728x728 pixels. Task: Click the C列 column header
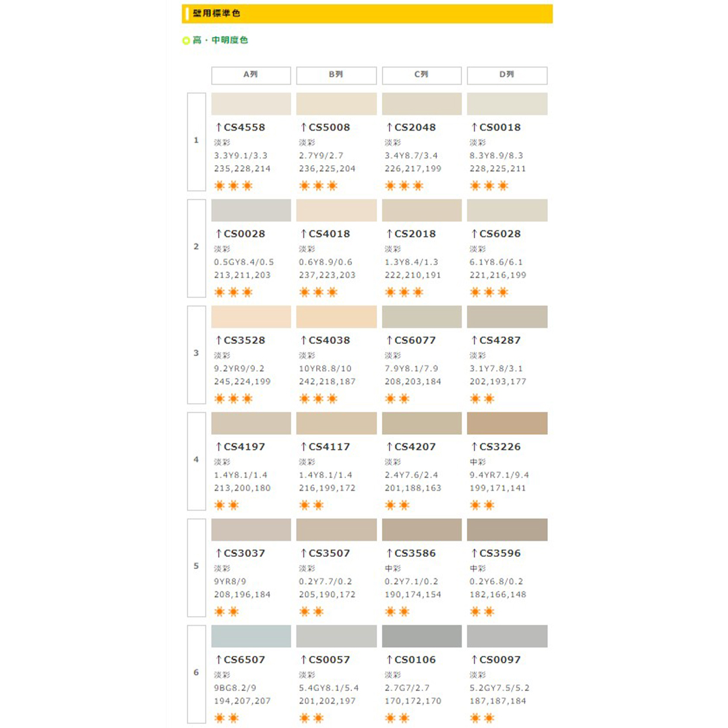pyautogui.click(x=422, y=75)
